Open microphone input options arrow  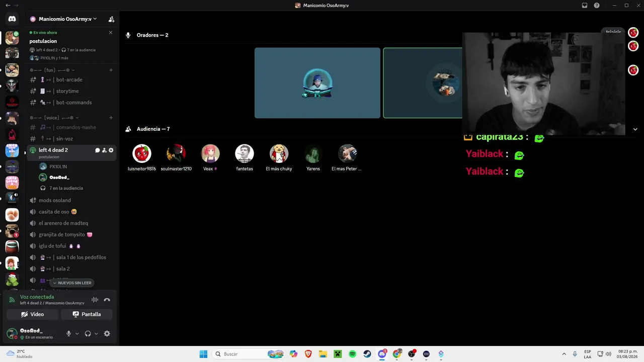(77, 333)
